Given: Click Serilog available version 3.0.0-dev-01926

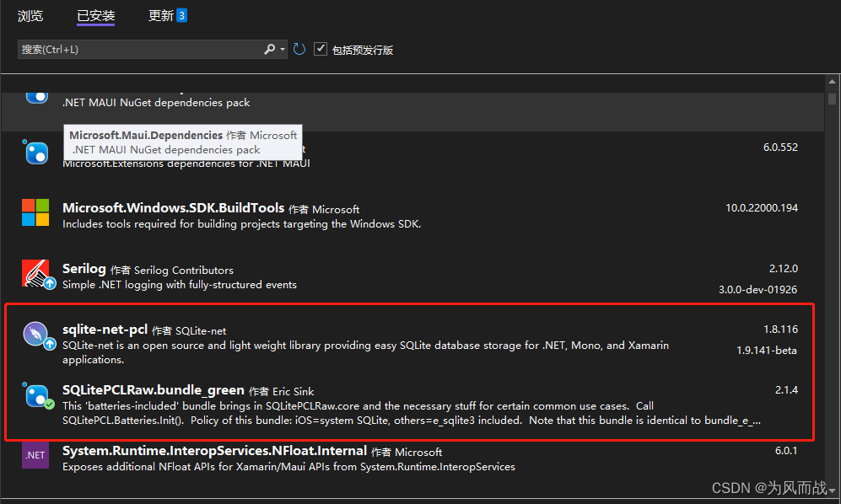Looking at the screenshot, I should point(757,290).
